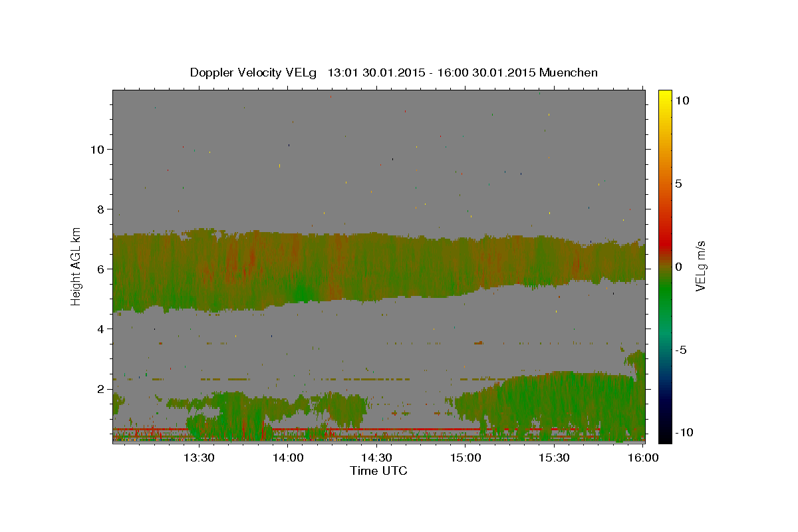Click the height tick label '4'

100,329
